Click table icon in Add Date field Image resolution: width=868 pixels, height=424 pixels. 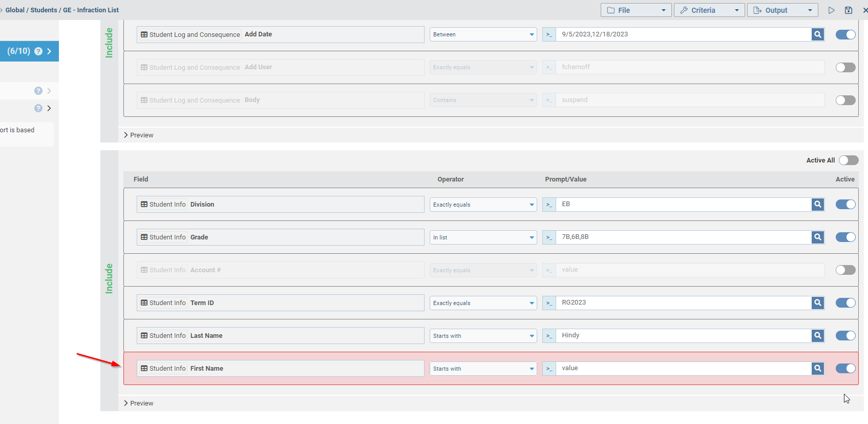click(x=144, y=34)
